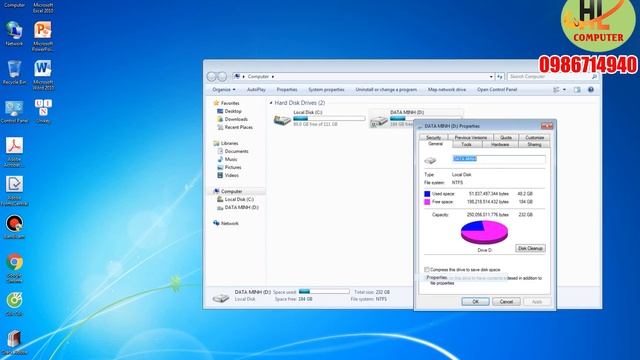Click AutoPlay in the Explorer toolbar
Screen dimensions: 640x360
[256, 89]
